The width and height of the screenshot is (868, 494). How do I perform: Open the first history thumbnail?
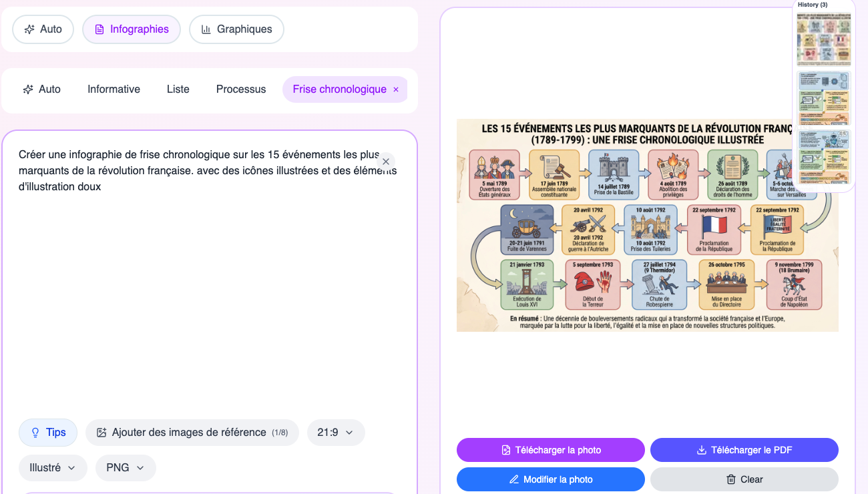click(x=824, y=39)
